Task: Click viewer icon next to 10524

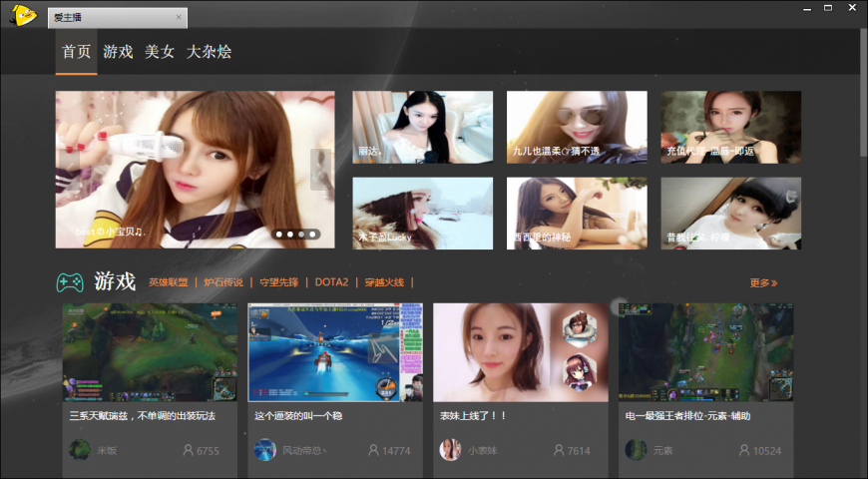Action: [x=744, y=450]
